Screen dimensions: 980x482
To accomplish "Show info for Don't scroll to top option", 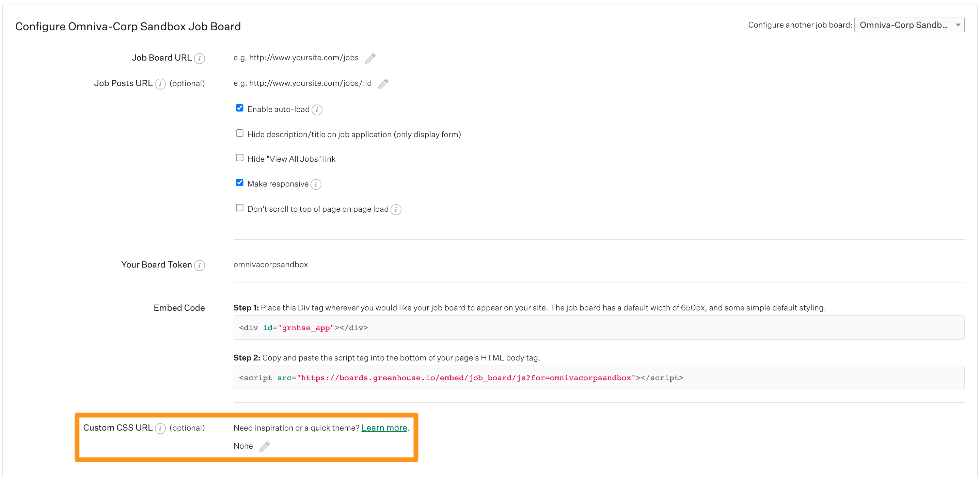I will pyautogui.click(x=396, y=209).
